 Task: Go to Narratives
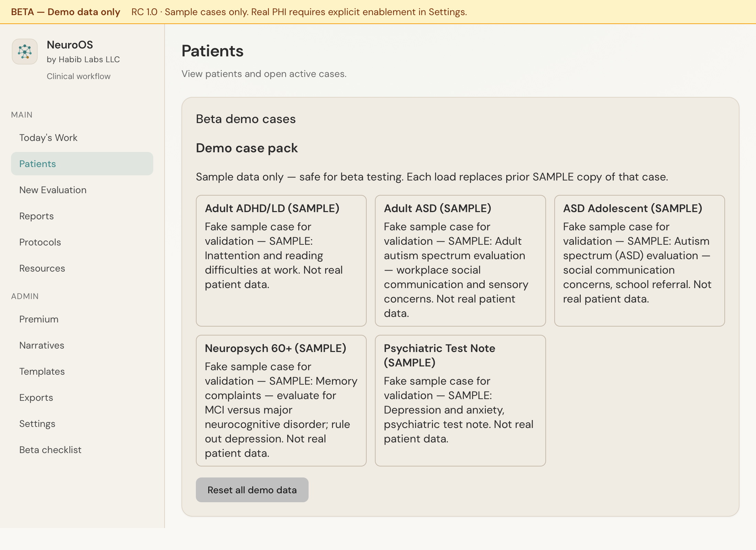(82, 345)
